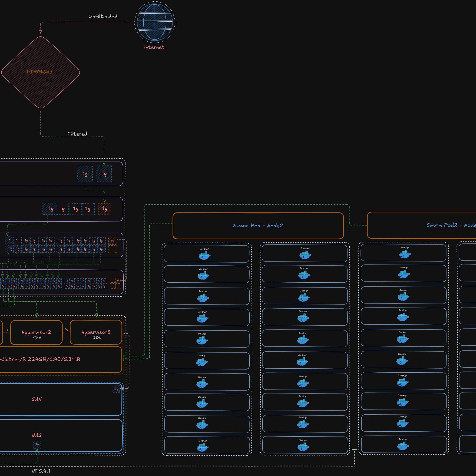Select the Swarm Pod - Node2 box

click(258, 226)
